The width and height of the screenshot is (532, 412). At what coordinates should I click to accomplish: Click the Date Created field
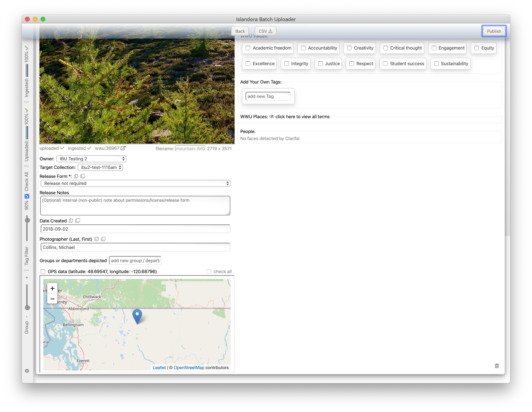135,229
